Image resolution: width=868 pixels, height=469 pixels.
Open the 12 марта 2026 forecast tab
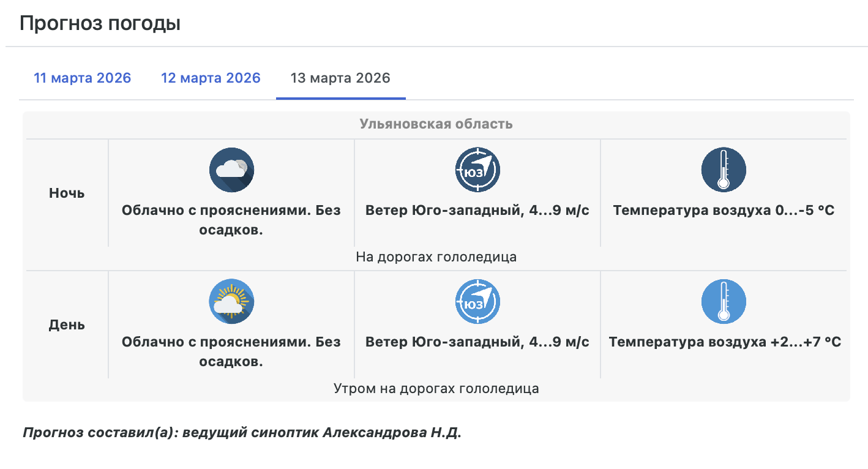pyautogui.click(x=211, y=78)
